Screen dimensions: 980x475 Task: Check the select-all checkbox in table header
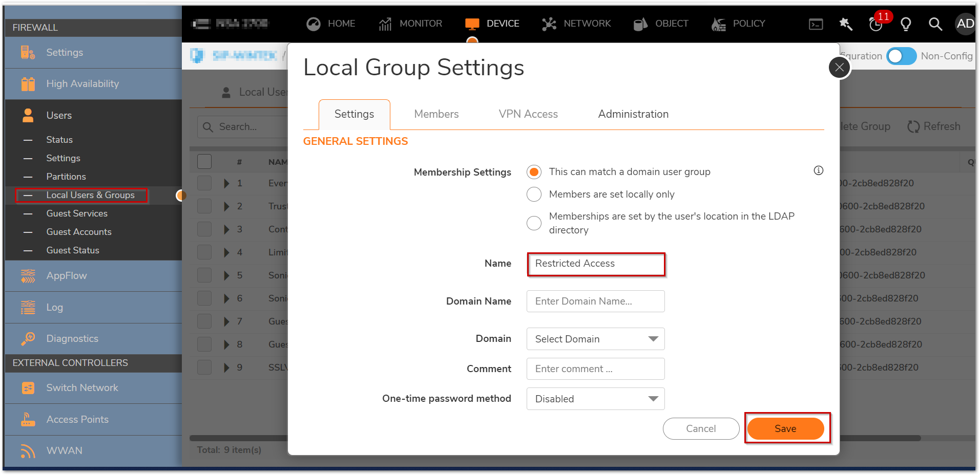pyautogui.click(x=204, y=162)
